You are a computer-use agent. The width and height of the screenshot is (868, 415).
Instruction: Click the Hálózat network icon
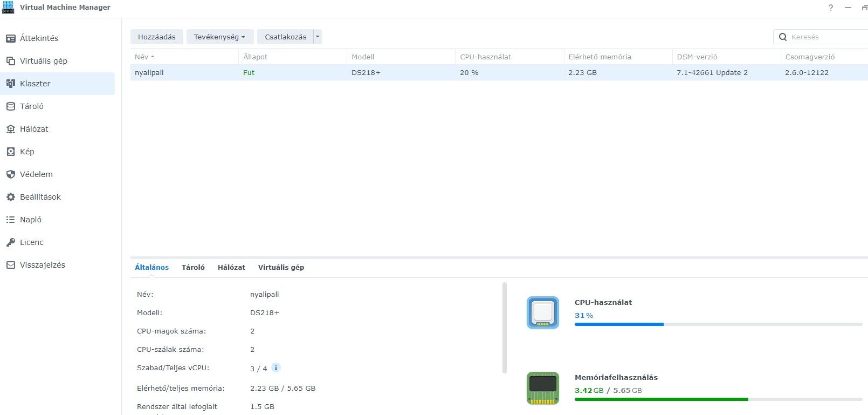pyautogui.click(x=11, y=129)
